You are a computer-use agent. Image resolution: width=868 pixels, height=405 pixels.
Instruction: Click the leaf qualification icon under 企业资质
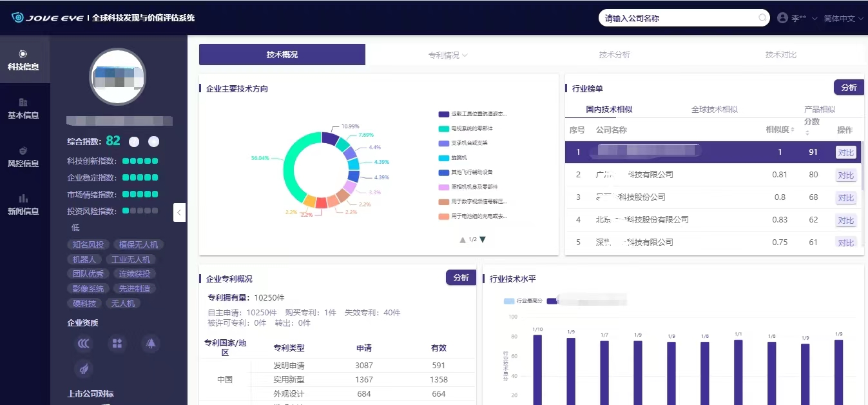click(x=84, y=369)
